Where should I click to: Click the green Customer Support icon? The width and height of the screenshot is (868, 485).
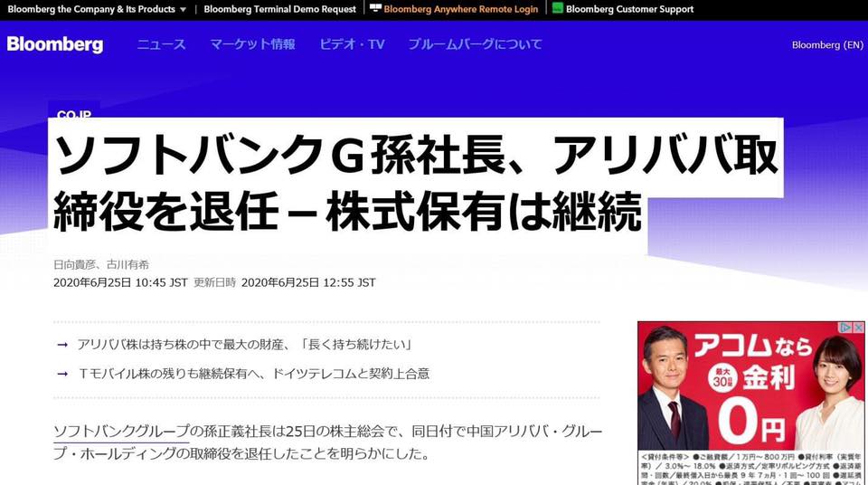tap(558, 8)
